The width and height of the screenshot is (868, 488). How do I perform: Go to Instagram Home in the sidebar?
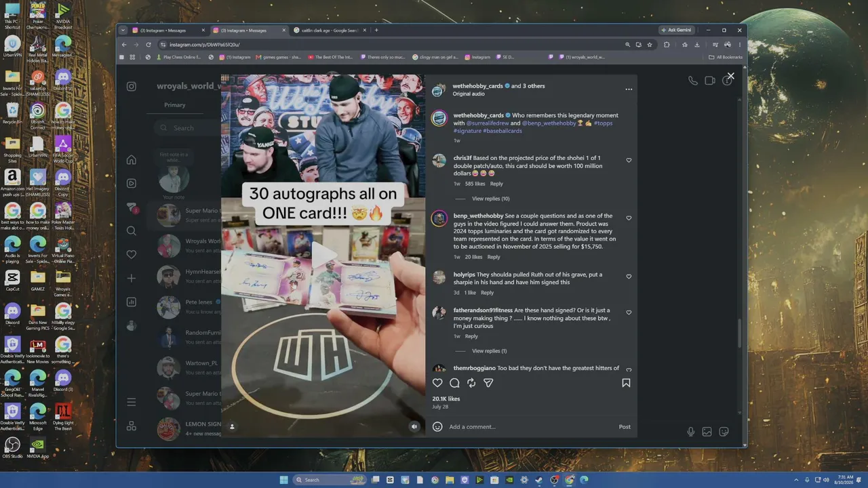point(132,160)
